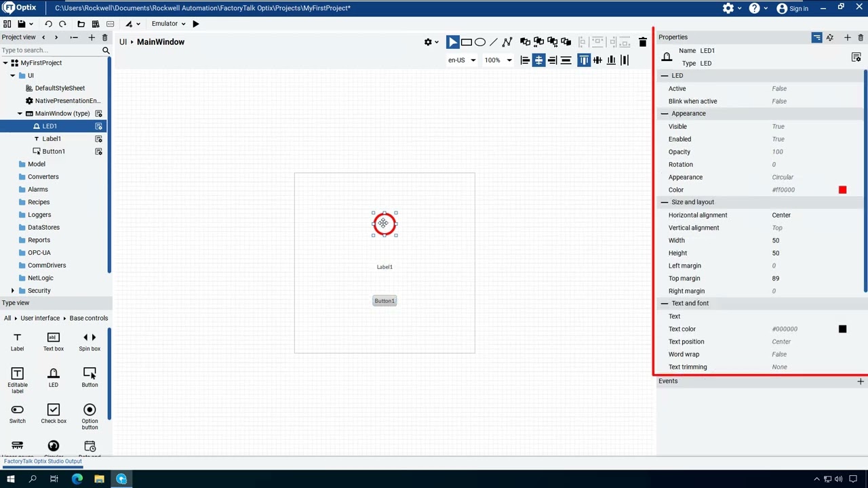
Task: Click the Sign in button
Action: [x=792, y=8]
